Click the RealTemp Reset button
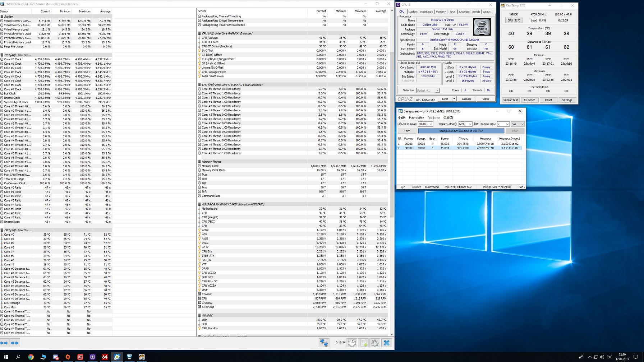 pyautogui.click(x=548, y=100)
